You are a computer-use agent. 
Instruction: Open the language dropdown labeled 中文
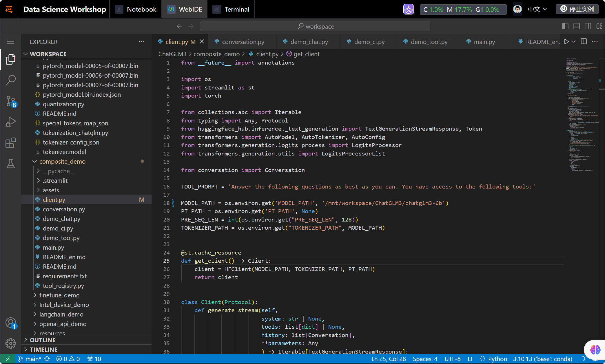pos(537,9)
